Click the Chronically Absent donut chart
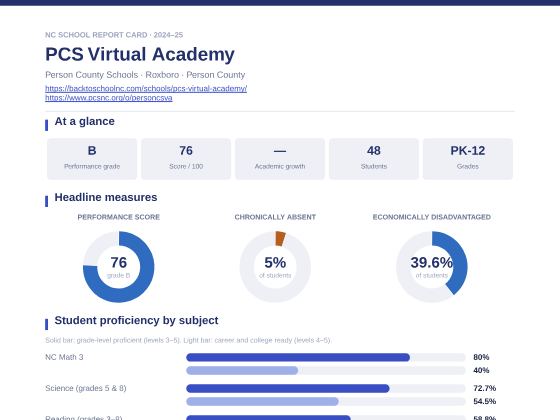 [275, 267]
